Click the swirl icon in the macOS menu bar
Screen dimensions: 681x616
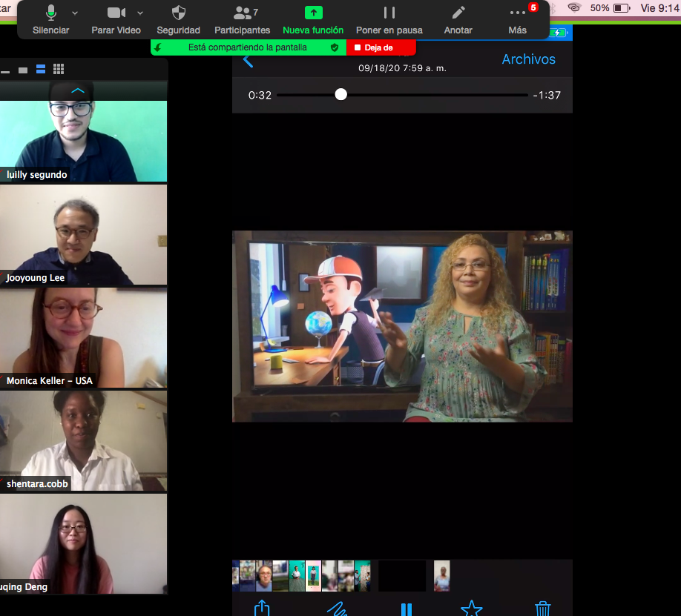pos(574,8)
